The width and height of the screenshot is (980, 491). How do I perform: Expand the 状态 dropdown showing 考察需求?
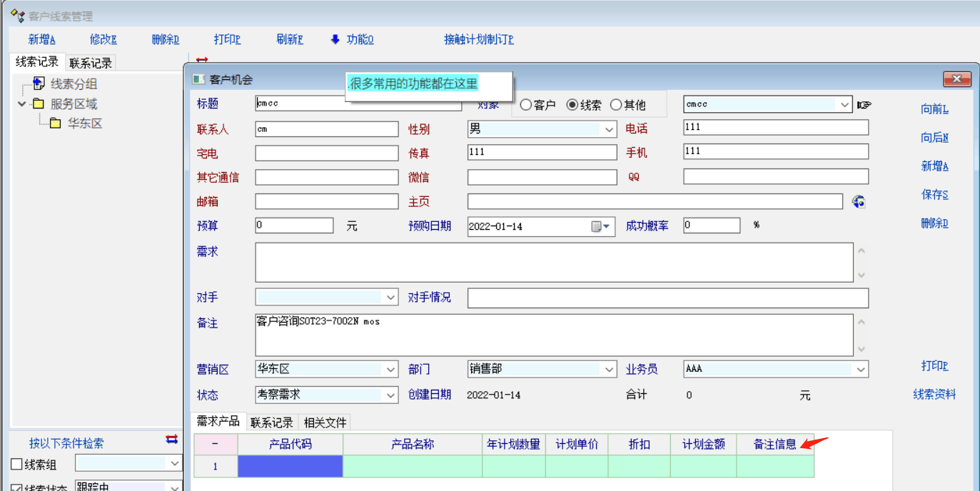pos(391,395)
